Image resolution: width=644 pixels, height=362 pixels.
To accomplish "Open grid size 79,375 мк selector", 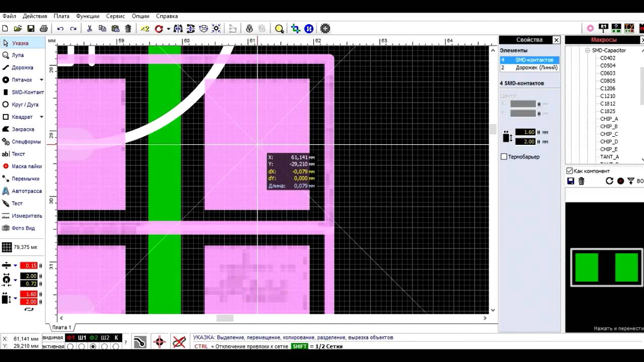I will (x=20, y=247).
